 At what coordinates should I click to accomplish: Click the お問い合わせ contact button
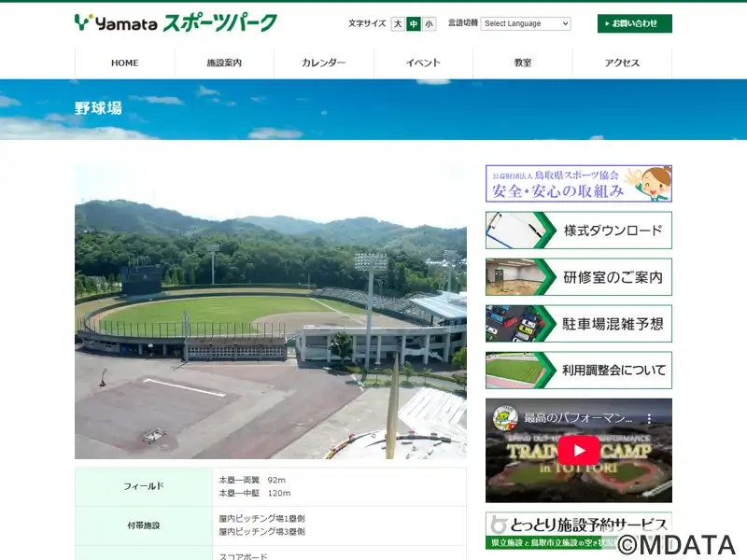(x=635, y=23)
